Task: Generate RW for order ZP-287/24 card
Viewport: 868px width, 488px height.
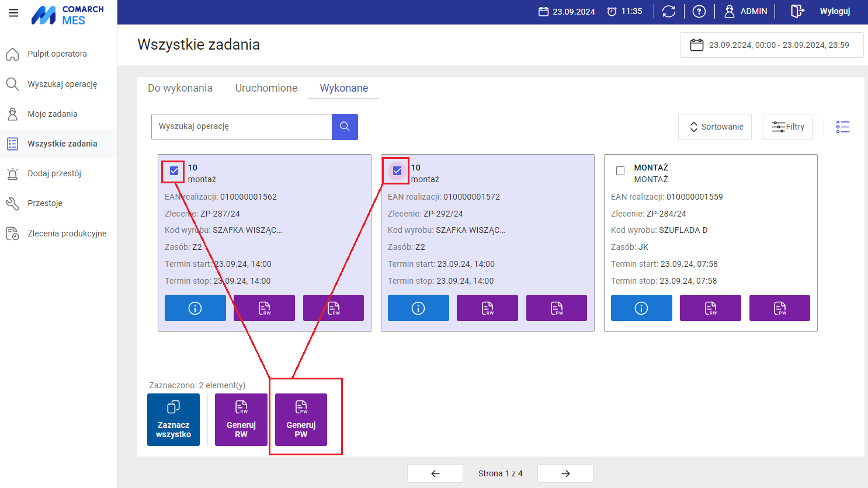Action: coord(264,308)
